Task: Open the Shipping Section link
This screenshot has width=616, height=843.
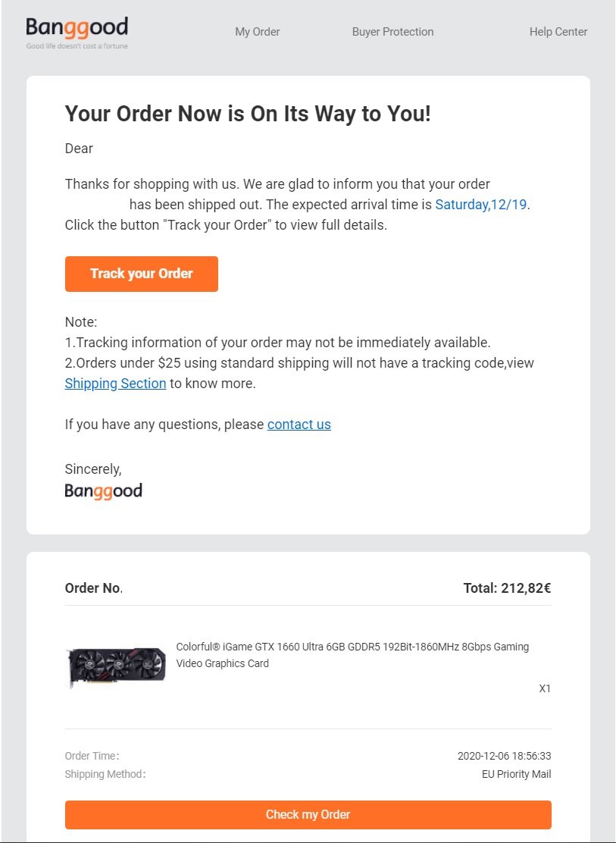Action: [115, 384]
